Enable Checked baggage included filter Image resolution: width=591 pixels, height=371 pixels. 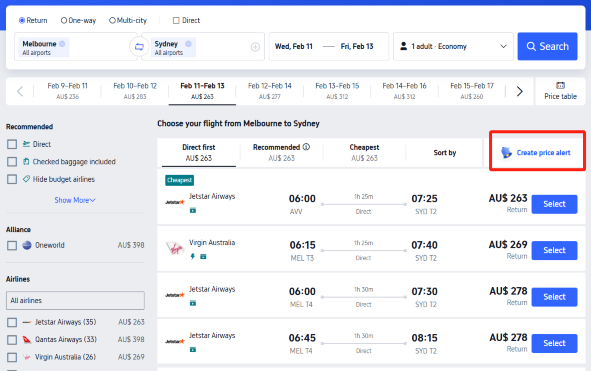click(12, 161)
